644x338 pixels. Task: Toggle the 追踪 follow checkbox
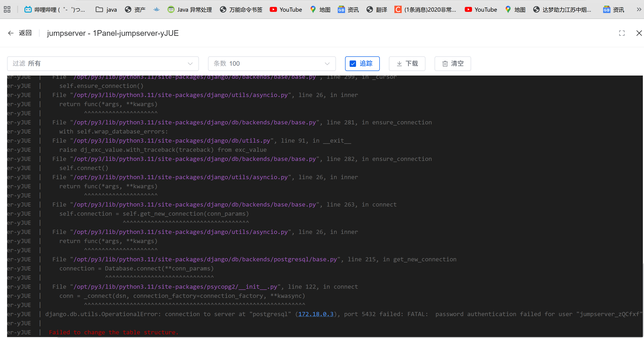[x=353, y=64]
